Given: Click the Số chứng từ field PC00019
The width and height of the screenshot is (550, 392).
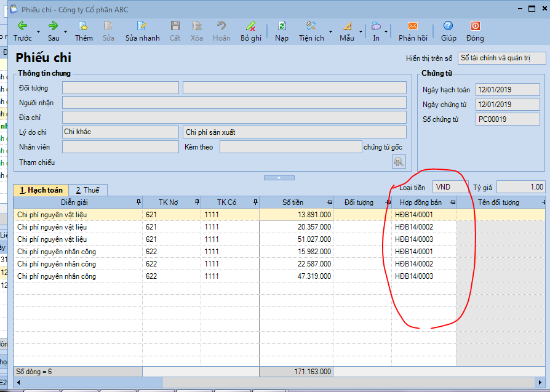Looking at the screenshot, I should pyautogui.click(x=508, y=119).
